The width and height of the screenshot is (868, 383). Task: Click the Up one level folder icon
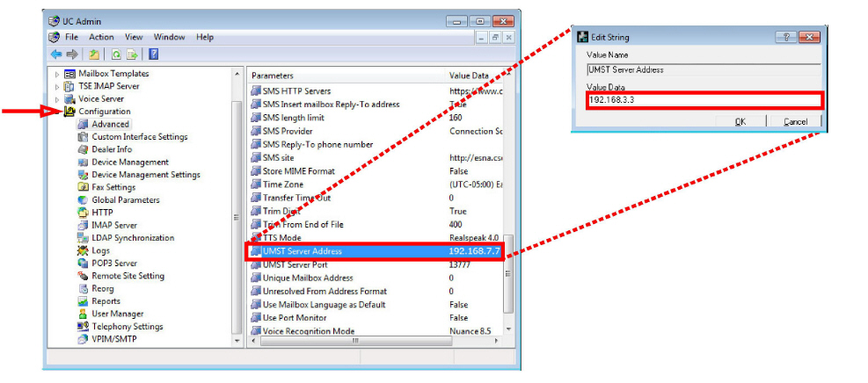tap(94, 54)
